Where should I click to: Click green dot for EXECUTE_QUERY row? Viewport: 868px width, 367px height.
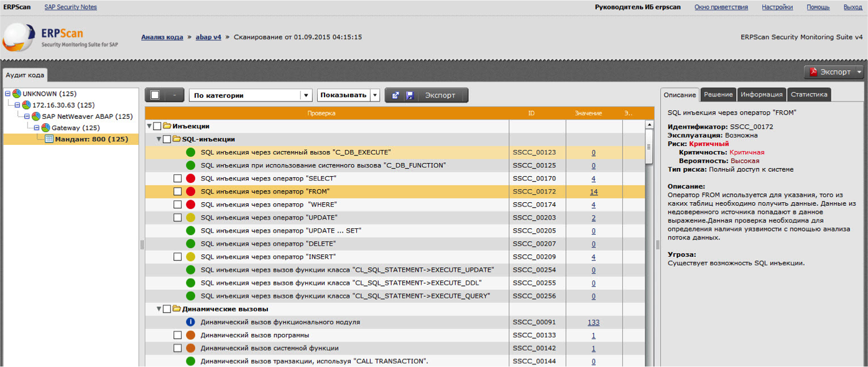[x=191, y=296]
